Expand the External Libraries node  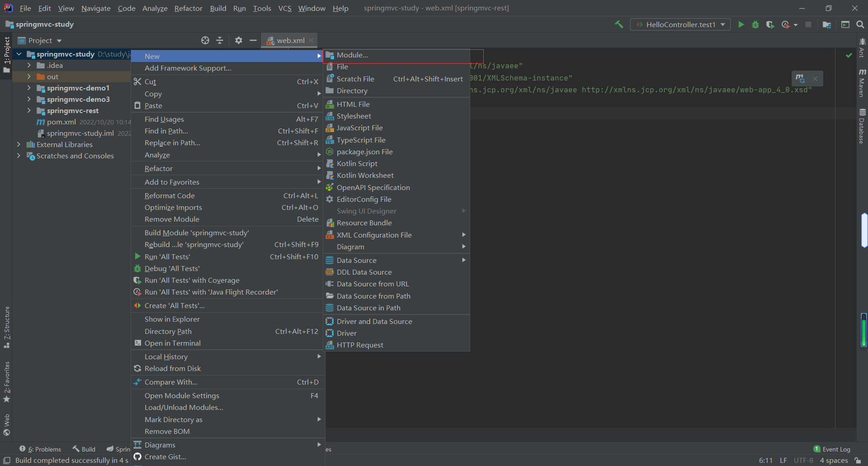19,144
